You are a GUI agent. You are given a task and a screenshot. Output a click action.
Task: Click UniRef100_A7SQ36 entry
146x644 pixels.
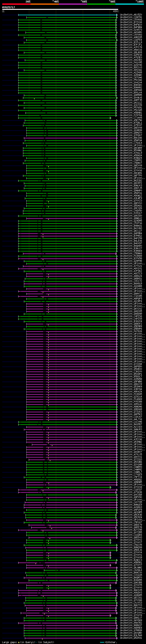point(131,492)
